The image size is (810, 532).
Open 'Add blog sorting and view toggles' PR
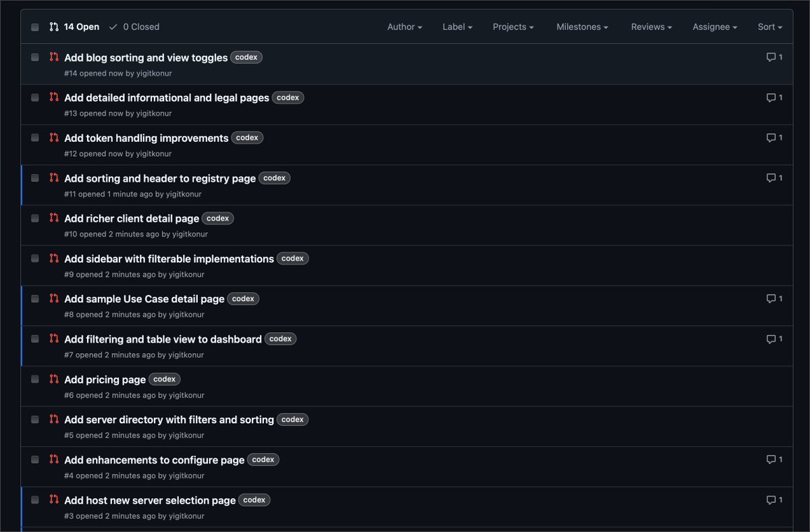coord(146,58)
